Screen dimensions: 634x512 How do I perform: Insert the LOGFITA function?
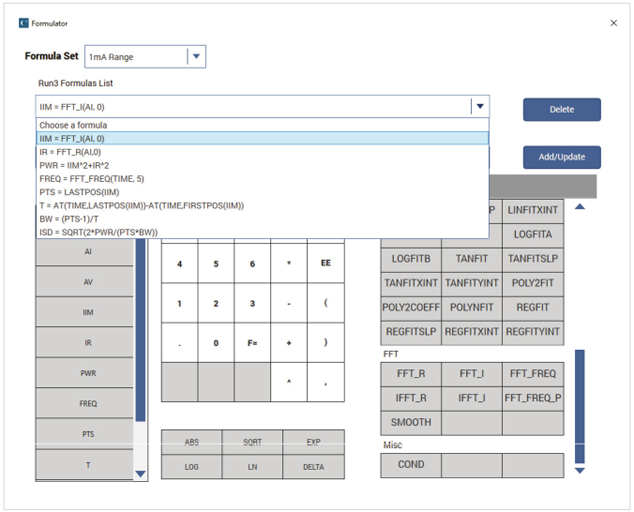(x=533, y=235)
